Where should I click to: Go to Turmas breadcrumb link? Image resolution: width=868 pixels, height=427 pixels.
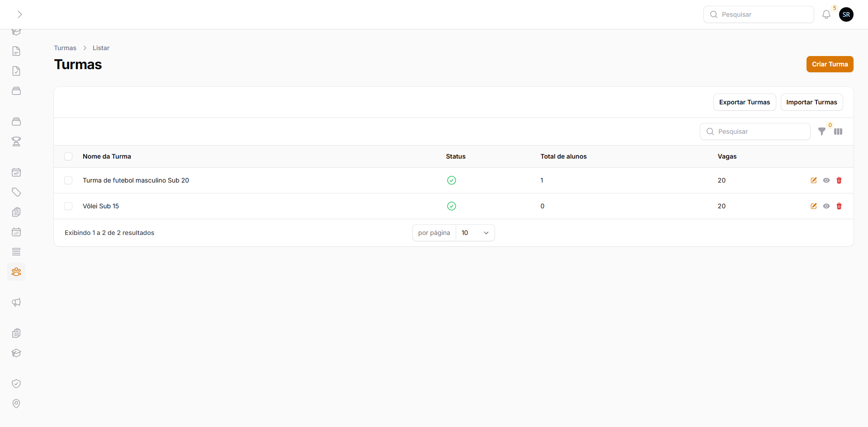tap(65, 48)
